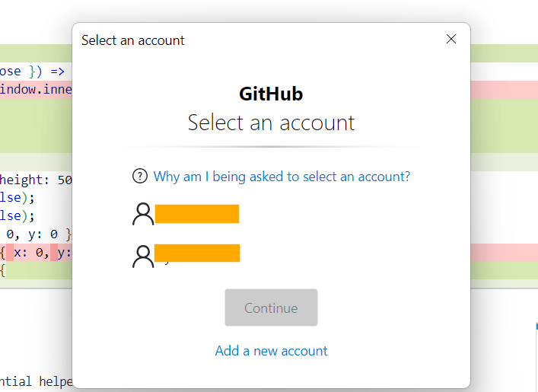
Task: Click the 'indow.inne' code line
Action: [37, 90]
